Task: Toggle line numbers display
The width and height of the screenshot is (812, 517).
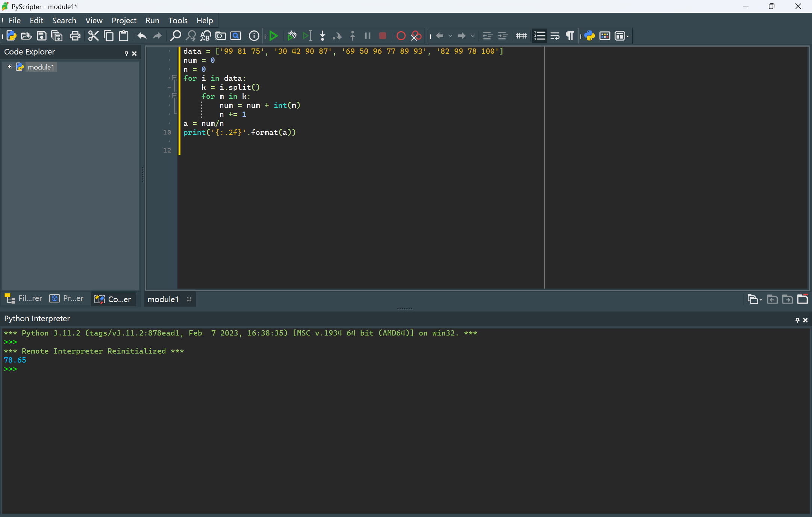Action: pos(539,36)
